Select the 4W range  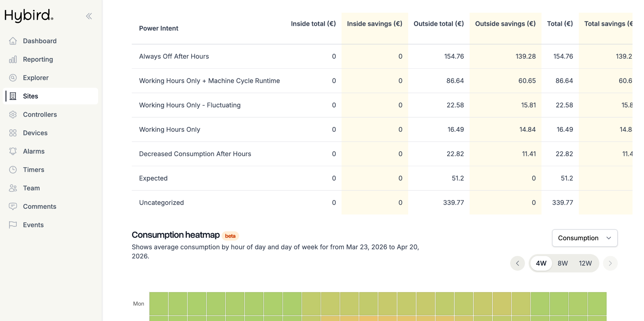541,263
